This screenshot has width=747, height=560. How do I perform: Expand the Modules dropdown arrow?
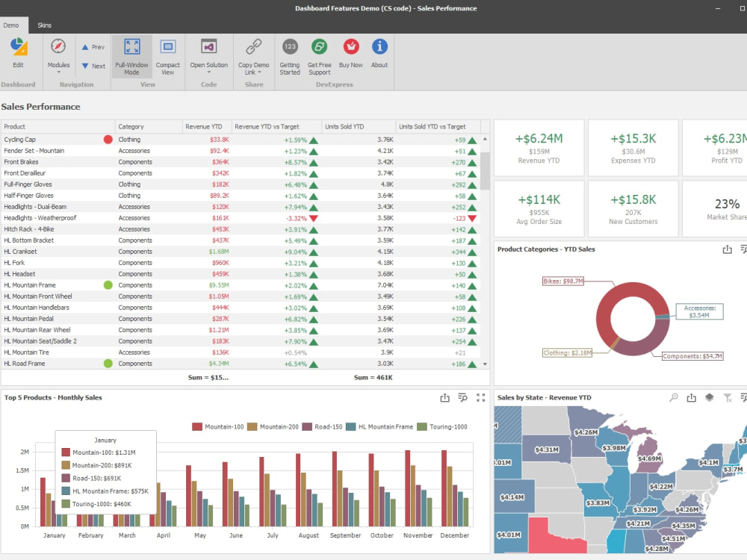coord(58,72)
